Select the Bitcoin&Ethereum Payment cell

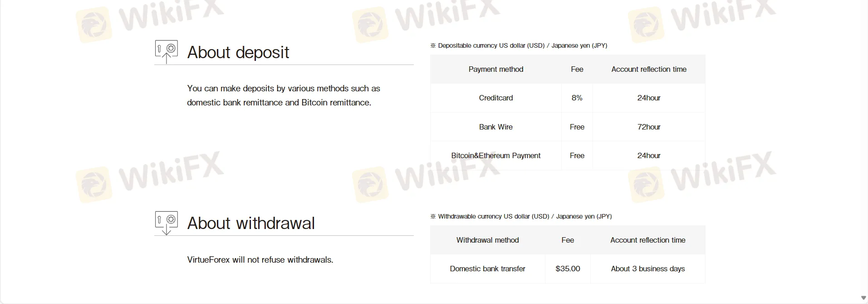click(495, 155)
